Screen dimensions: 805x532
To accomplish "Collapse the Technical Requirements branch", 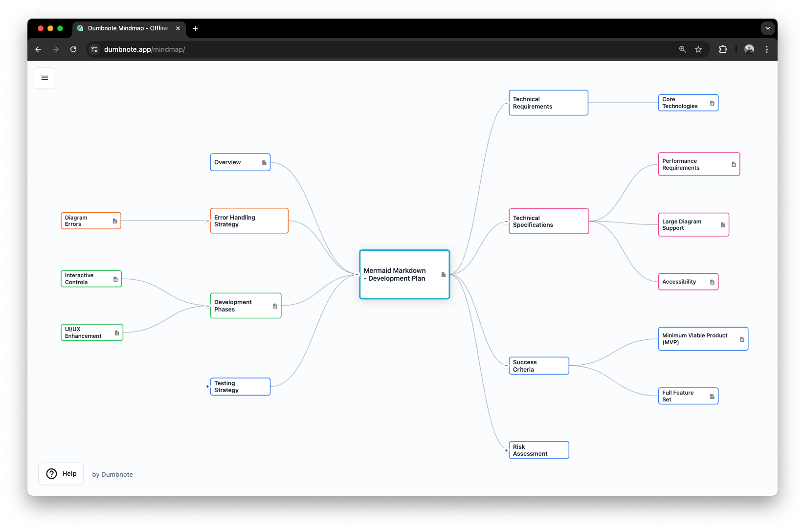I will 506,103.
